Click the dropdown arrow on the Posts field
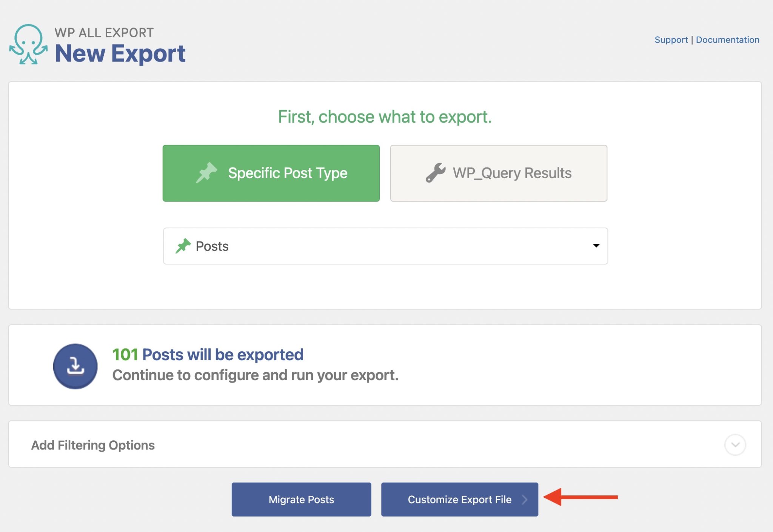Screen dimensions: 773x532 pyautogui.click(x=596, y=246)
